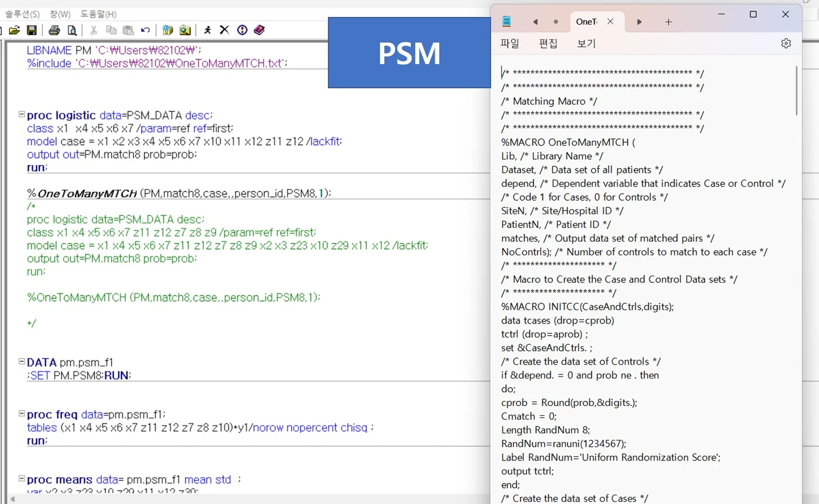Collapse the DATA pm.psm_f1 code block
819x504 pixels.
(x=22, y=362)
